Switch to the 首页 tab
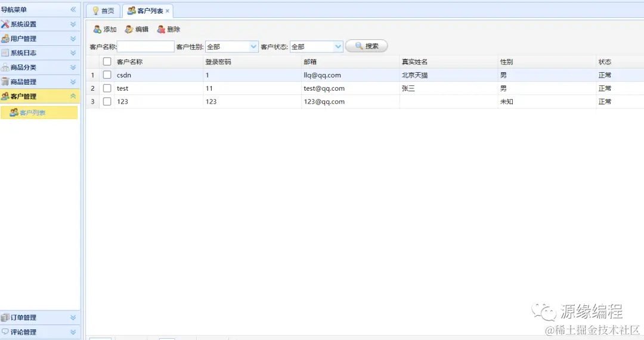 [103, 11]
